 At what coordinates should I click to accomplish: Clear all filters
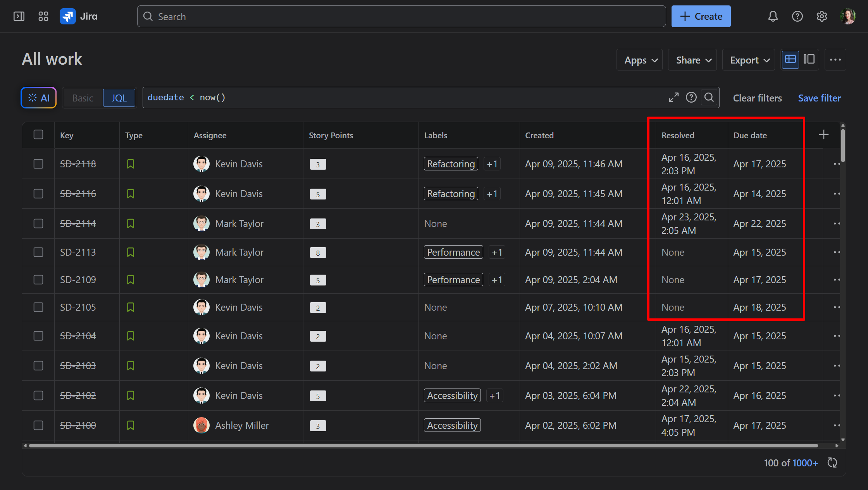click(x=757, y=98)
